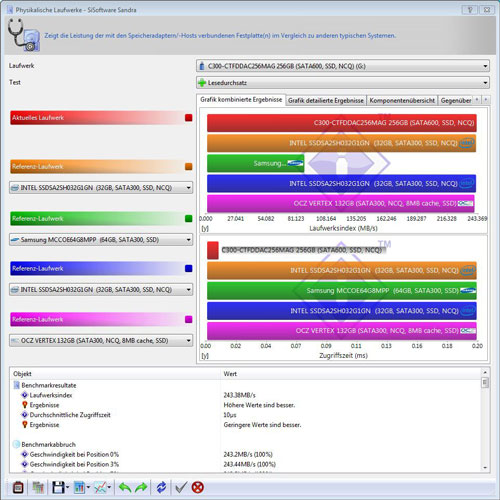Open the OCZ VERTEX 132GB reference dropdown
The width and height of the screenshot is (500, 500).
coord(101,341)
